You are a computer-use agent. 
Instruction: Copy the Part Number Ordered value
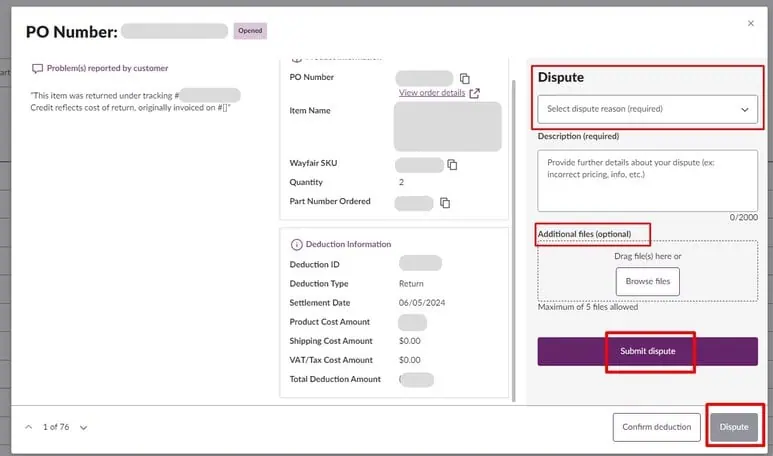445,203
